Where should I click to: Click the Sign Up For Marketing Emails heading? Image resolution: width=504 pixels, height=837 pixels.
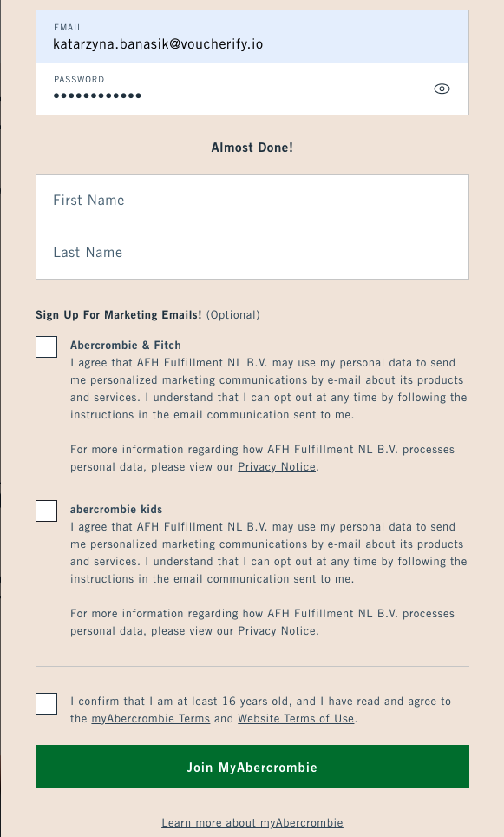(118, 315)
